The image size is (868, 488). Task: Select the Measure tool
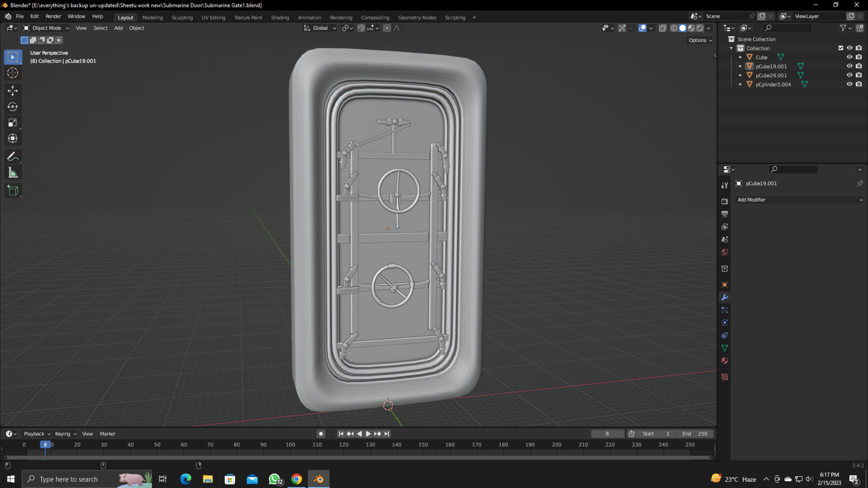(x=13, y=173)
